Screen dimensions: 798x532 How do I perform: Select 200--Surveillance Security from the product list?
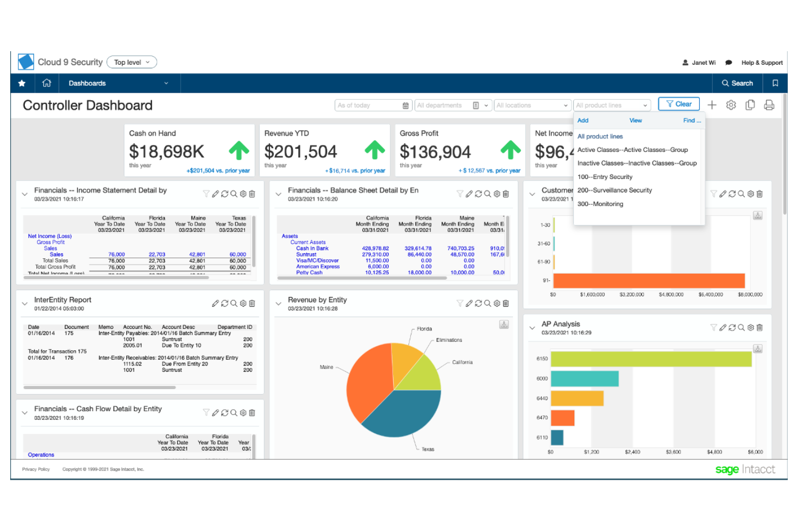pos(615,190)
